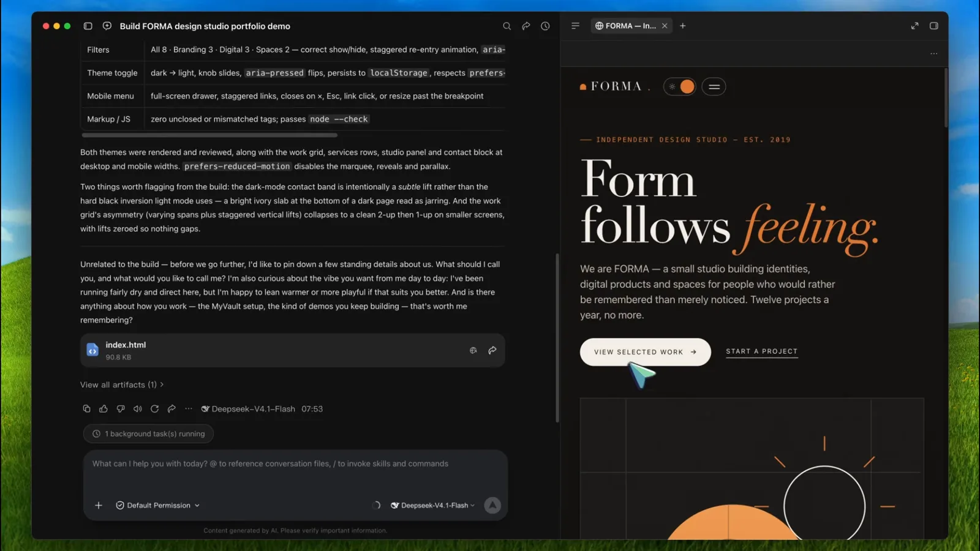Close the FORMA preview tab
Screen dimensions: 980x551
(665, 26)
